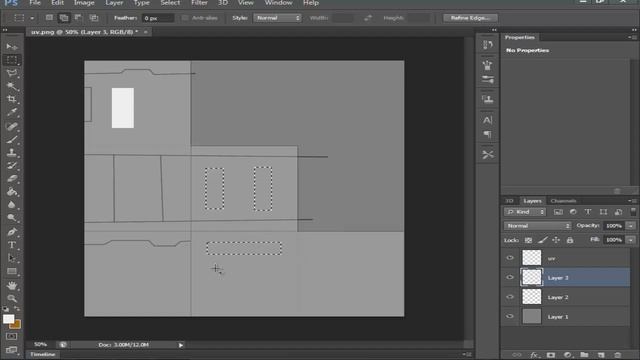The width and height of the screenshot is (640, 360).
Task: Open the Brush Presets panel icon
Action: point(487,79)
